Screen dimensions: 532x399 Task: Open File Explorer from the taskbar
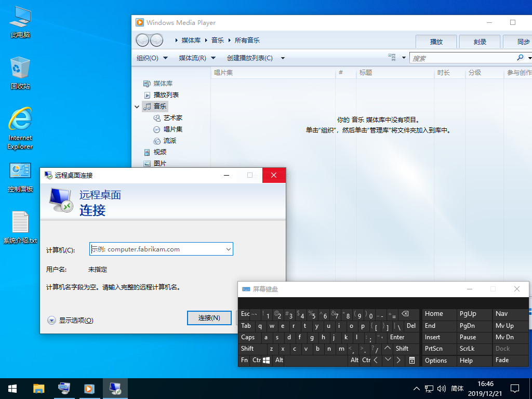pos(38,388)
